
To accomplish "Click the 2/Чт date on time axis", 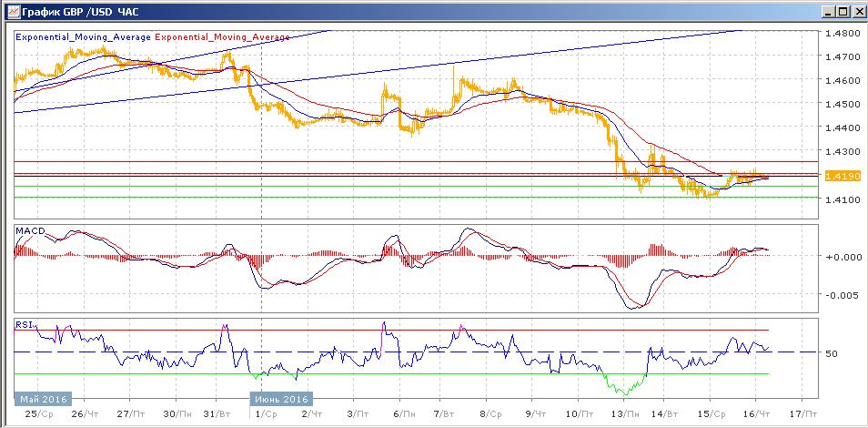I will [x=312, y=413].
